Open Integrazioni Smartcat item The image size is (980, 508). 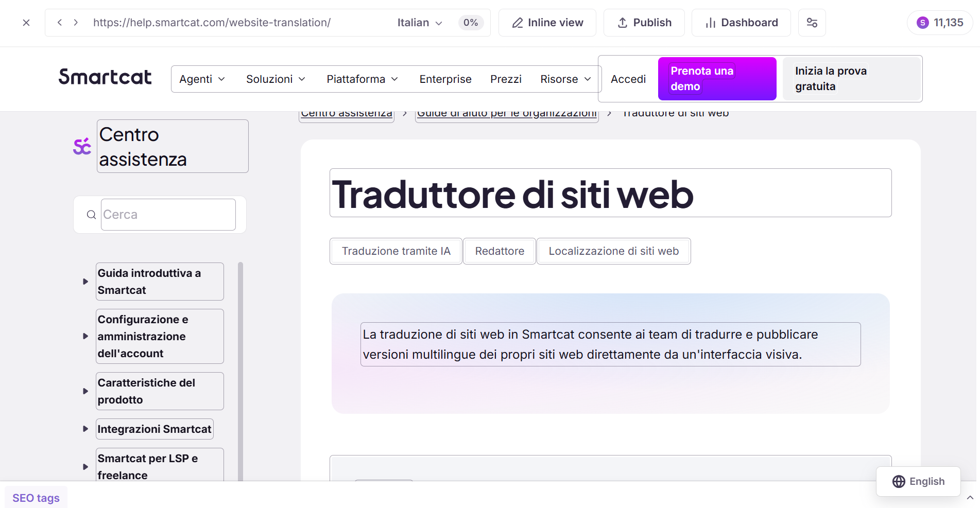click(x=154, y=429)
